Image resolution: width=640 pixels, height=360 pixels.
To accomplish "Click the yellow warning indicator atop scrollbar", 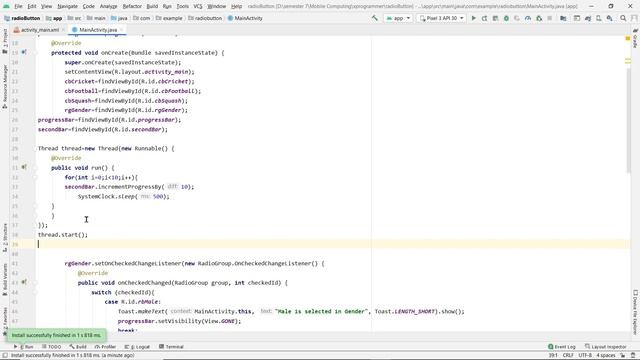I will click(x=628, y=38).
